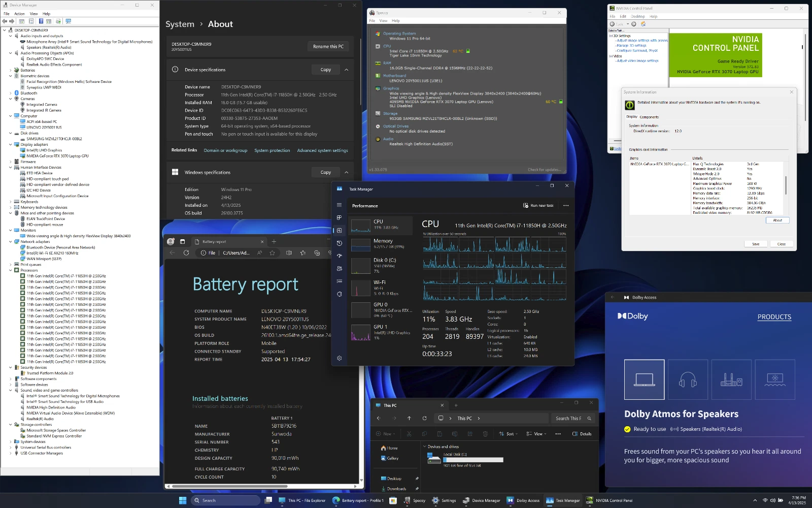Click File Explorer refresh icon
This screenshot has height=508, width=812.
pyautogui.click(x=424, y=419)
